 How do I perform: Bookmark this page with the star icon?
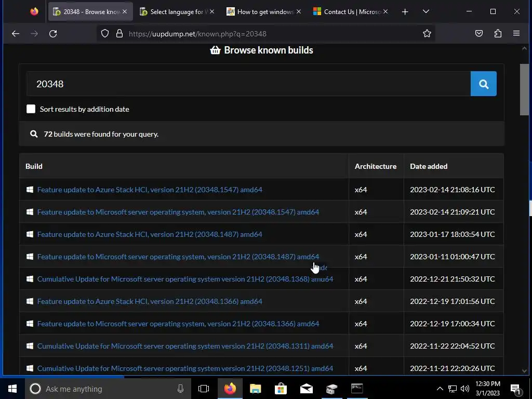coord(427,33)
